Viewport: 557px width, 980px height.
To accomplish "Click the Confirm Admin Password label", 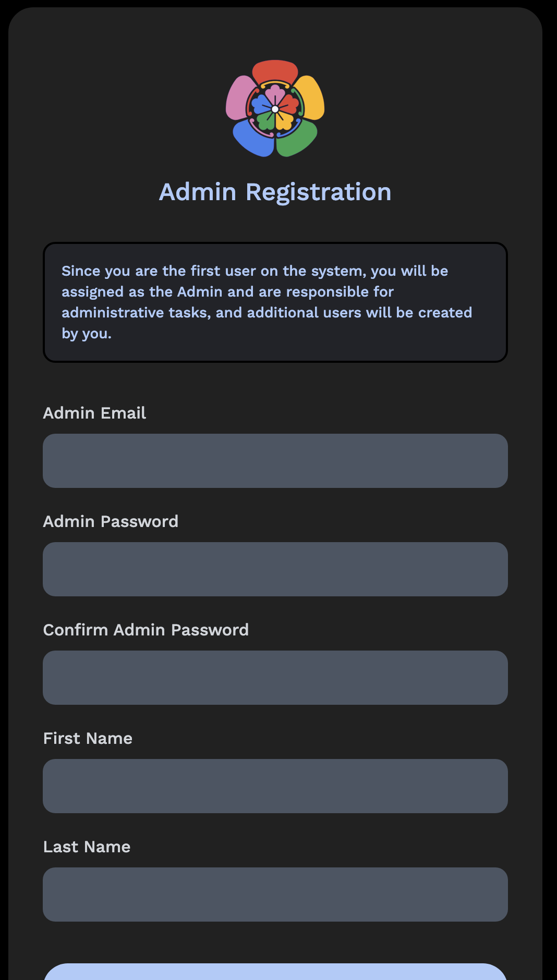I will click(x=146, y=630).
